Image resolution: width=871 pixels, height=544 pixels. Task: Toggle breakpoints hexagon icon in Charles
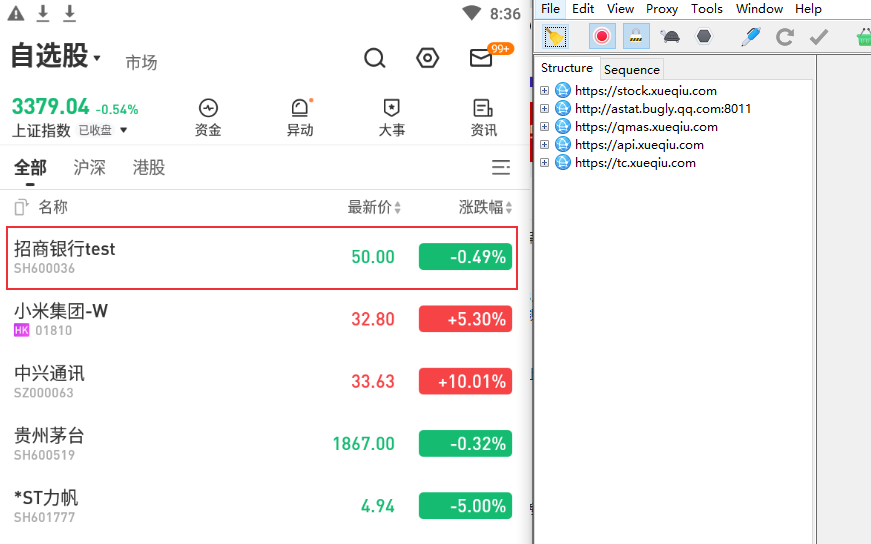[x=704, y=37]
